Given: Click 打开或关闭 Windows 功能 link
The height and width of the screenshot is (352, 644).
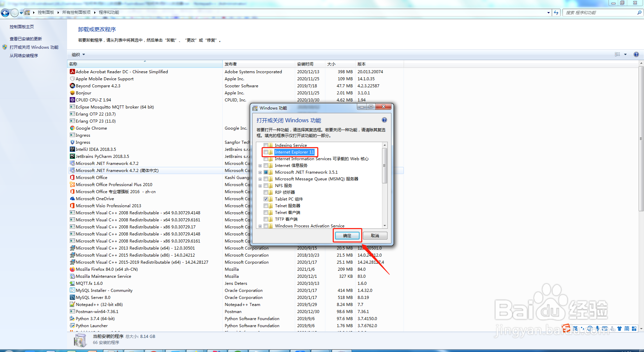Looking at the screenshot, I should tap(34, 47).
